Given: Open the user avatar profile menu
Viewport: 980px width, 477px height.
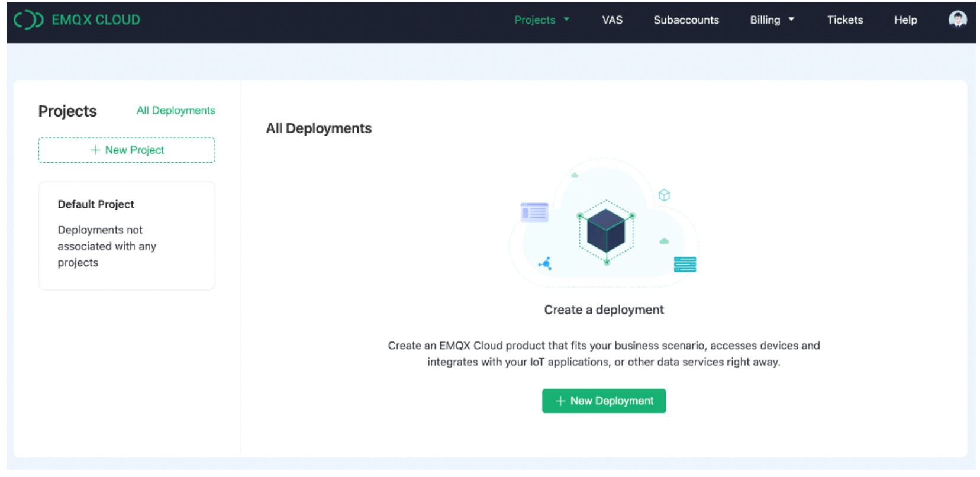Looking at the screenshot, I should [x=957, y=20].
